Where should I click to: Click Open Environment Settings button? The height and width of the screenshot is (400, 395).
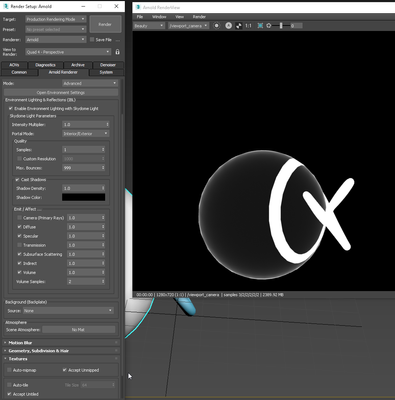[x=61, y=93]
